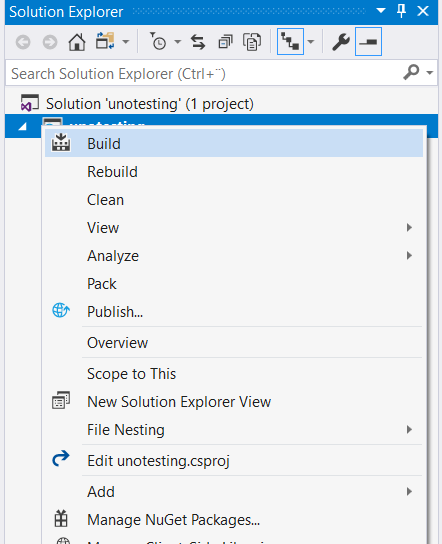Screen dimensions: 442x544
Task: Pin the Solution Explorer panel
Action: (x=401, y=11)
